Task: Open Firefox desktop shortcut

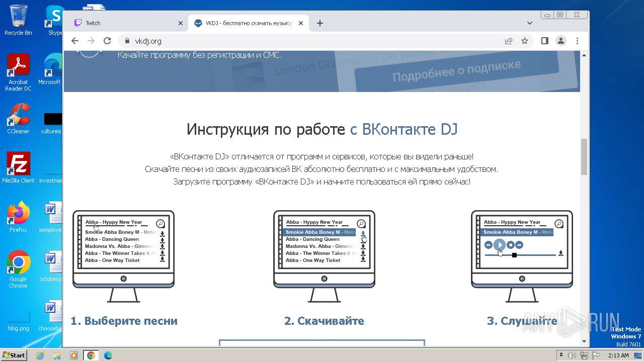Action: (18, 217)
